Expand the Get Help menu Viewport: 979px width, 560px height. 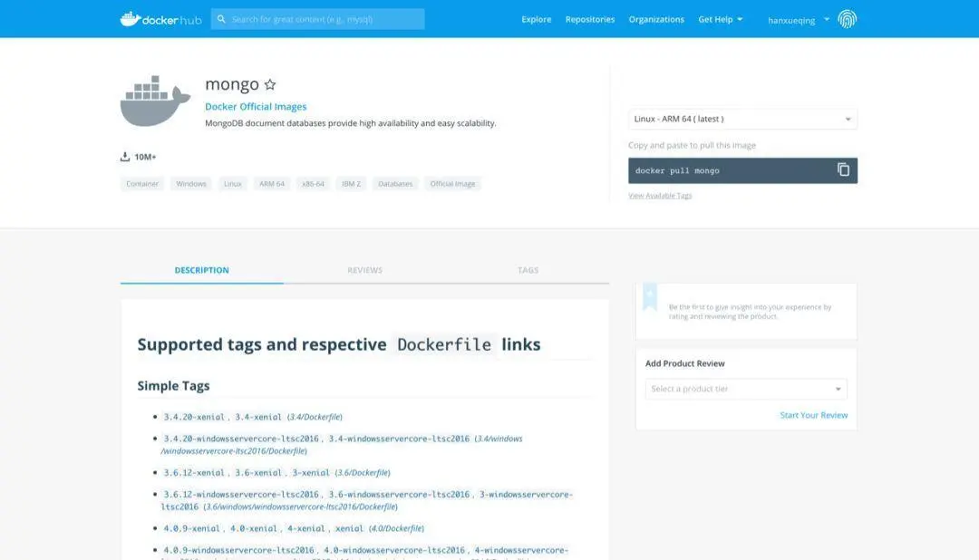[x=721, y=19]
